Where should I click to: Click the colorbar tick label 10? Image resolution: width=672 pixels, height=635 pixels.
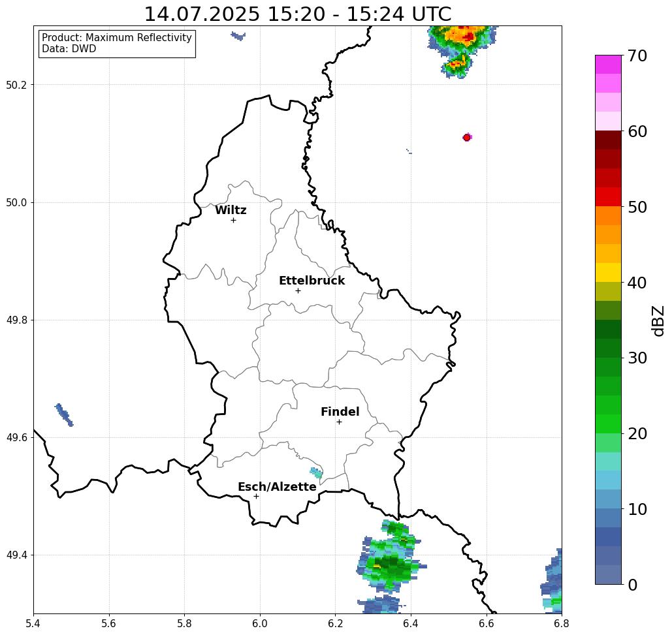point(637,509)
